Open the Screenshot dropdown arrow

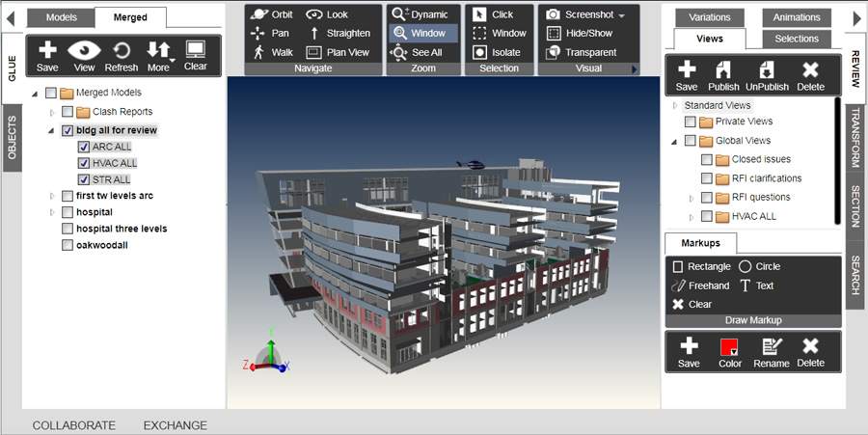point(621,15)
